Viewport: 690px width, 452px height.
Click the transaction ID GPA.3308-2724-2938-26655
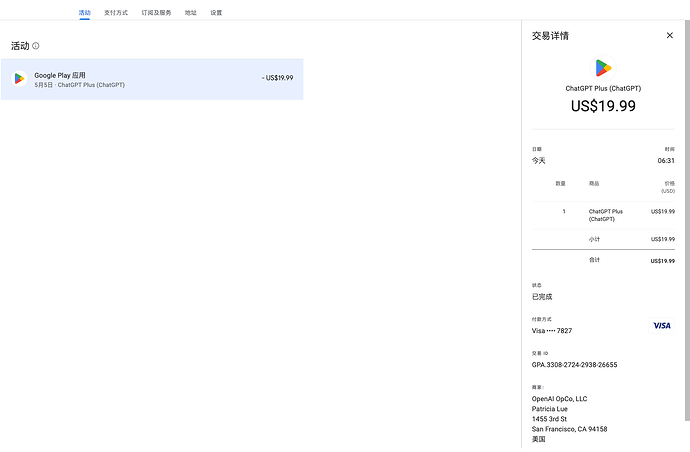[x=574, y=365]
